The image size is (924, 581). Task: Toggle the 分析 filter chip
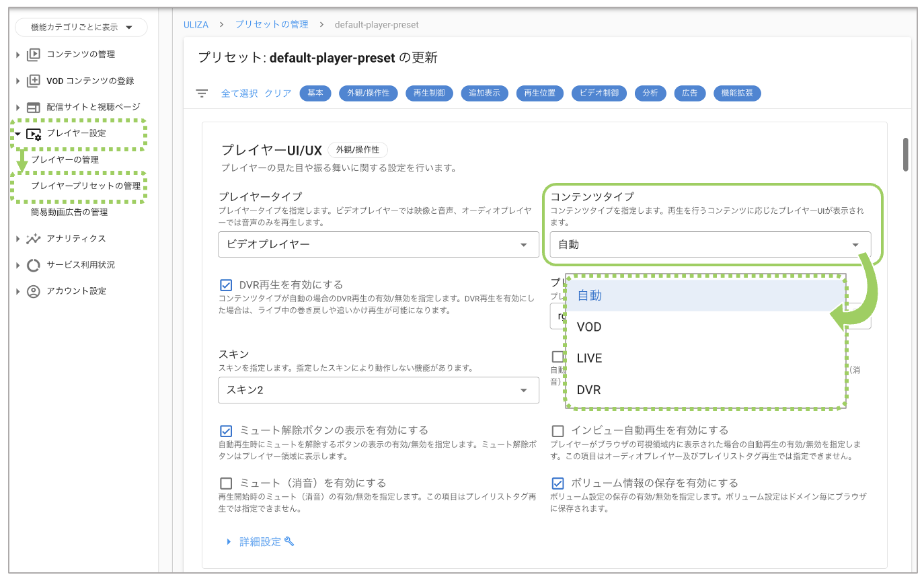point(650,93)
